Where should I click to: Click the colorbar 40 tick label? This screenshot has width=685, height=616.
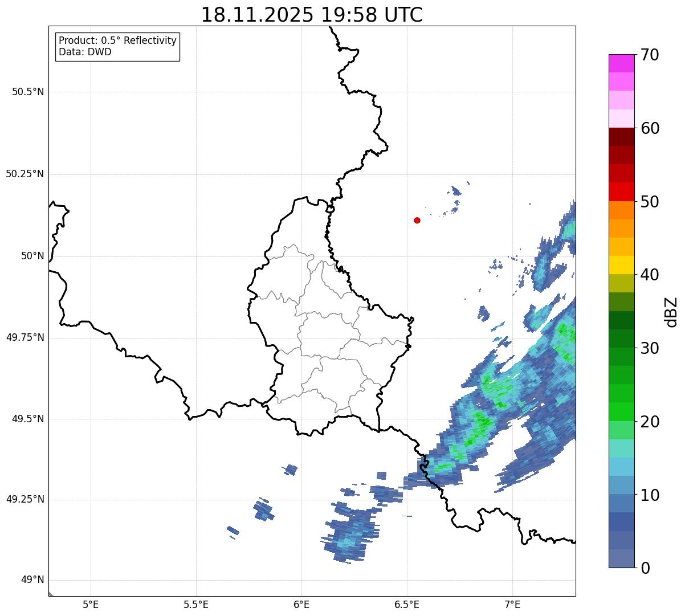(650, 275)
